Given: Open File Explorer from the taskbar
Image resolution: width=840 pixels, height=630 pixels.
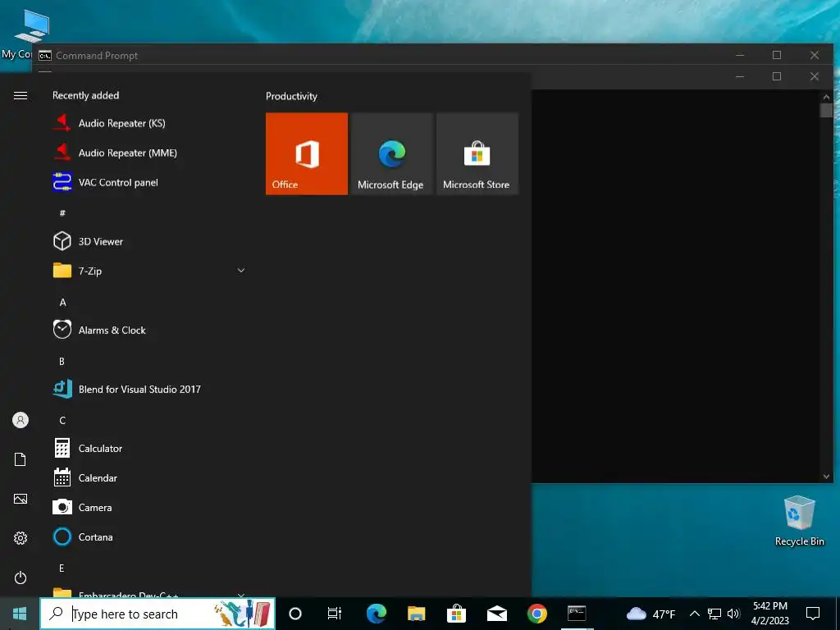Looking at the screenshot, I should click(416, 614).
